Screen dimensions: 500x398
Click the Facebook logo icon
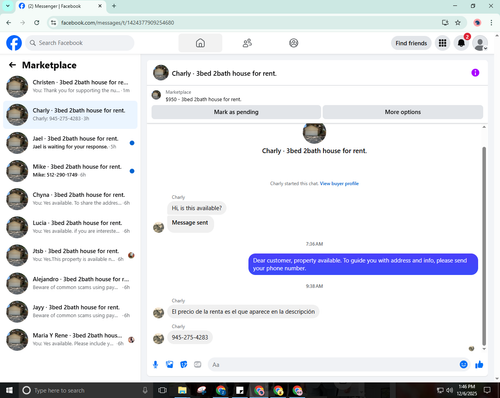[x=14, y=43]
